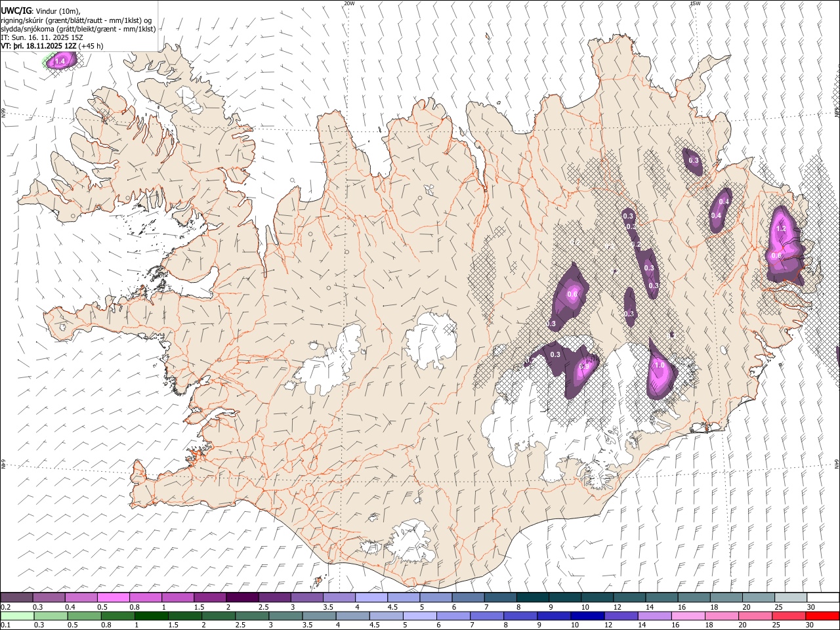The height and width of the screenshot is (630, 840).
Task: Select the rain-scale swatch starting at 25
Action: (x=787, y=616)
